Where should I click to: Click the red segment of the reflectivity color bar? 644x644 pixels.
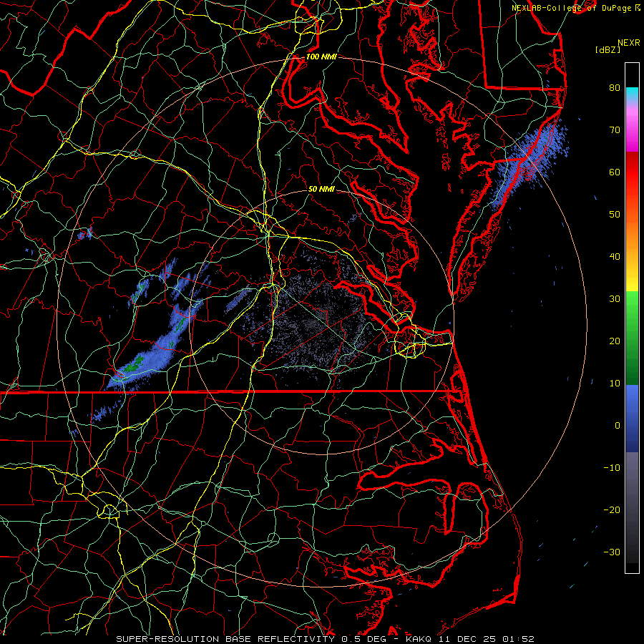[x=632, y=172]
